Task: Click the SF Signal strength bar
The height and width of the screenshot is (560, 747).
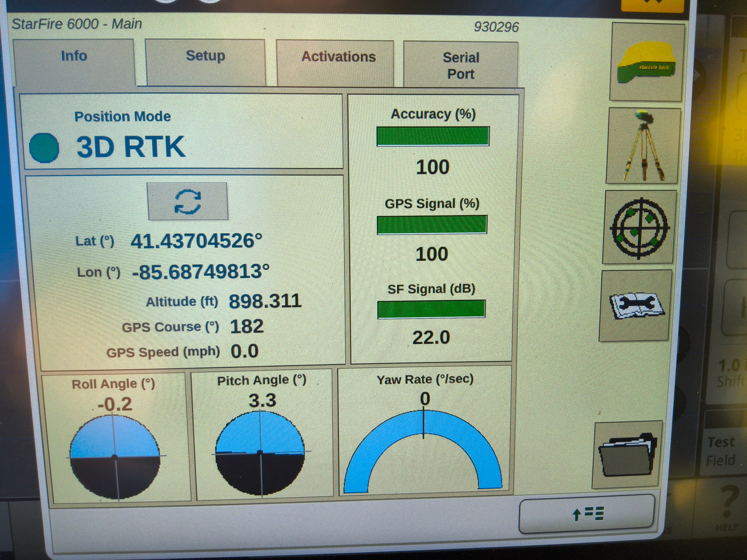Action: pyautogui.click(x=431, y=309)
